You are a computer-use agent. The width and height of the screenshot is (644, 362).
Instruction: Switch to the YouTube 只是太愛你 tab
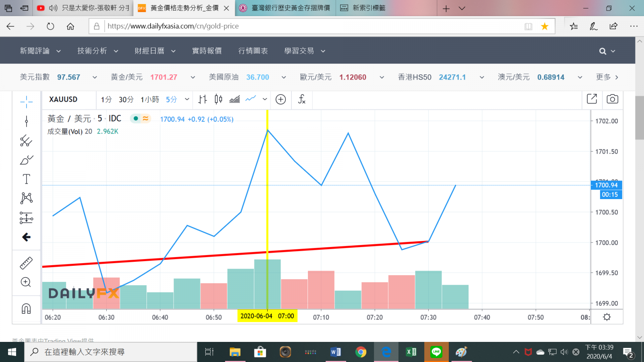(x=83, y=8)
